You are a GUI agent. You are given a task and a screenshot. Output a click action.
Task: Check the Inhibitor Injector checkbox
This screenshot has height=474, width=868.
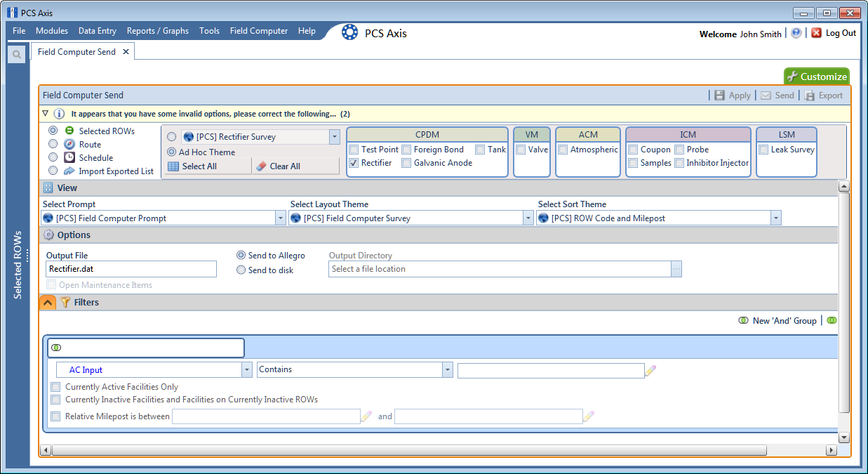point(679,163)
